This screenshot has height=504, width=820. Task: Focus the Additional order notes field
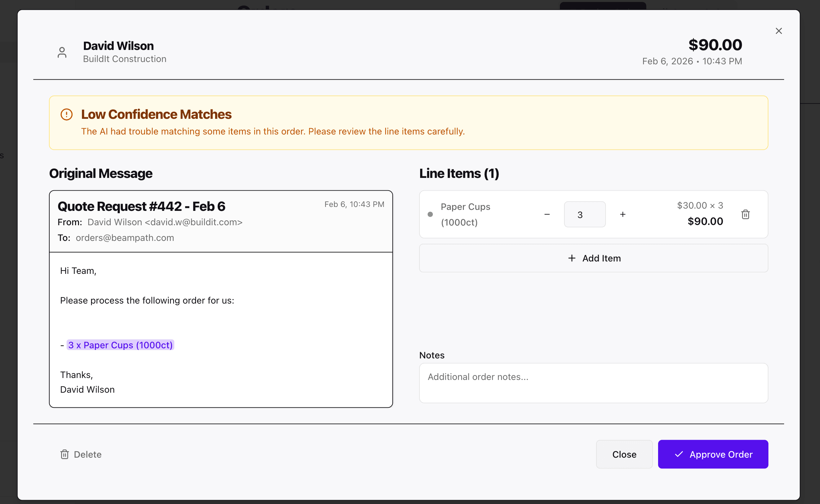593,383
